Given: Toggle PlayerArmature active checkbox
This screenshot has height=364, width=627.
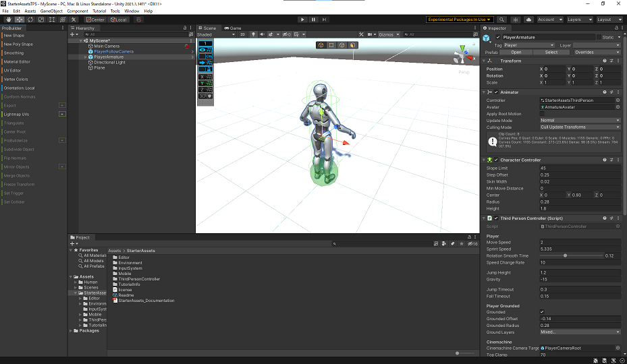Looking at the screenshot, I should (497, 37).
